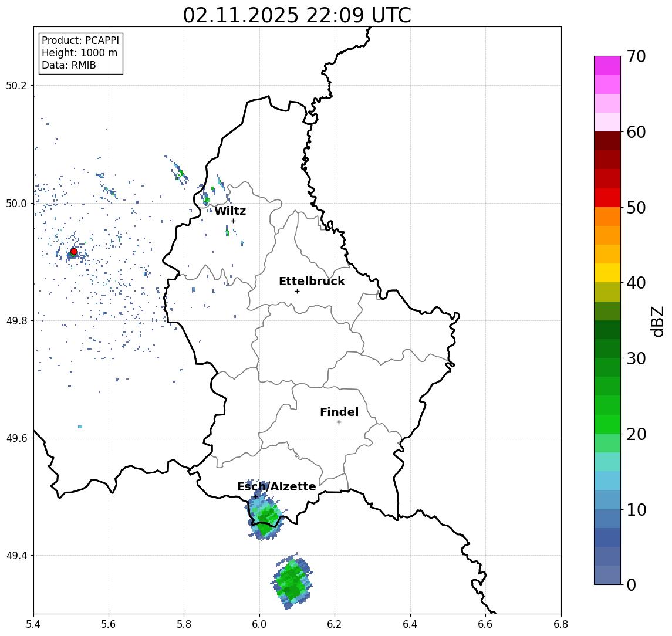Click the southernmost green rain cell near 49.35
The image size is (672, 636).
(x=292, y=582)
